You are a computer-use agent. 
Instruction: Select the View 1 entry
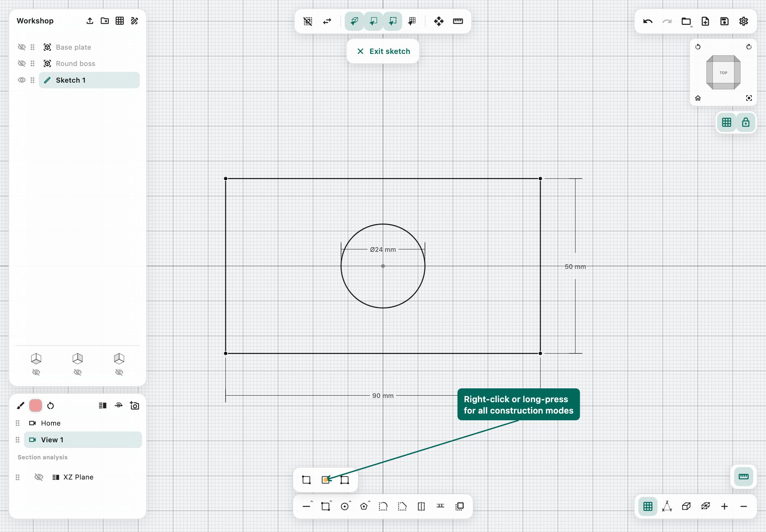83,440
